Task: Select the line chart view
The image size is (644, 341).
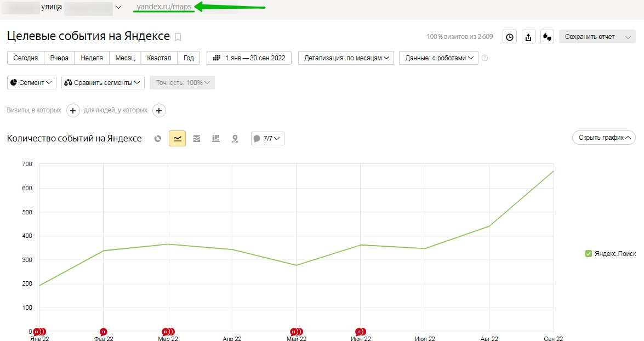Action: (178, 139)
